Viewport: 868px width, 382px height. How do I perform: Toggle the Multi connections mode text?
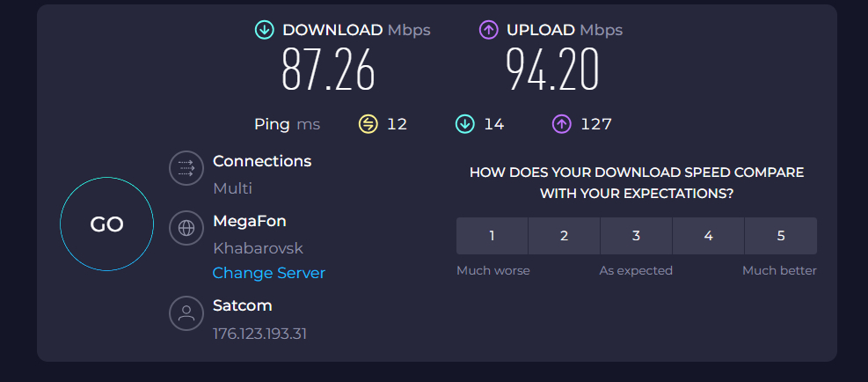click(x=232, y=188)
